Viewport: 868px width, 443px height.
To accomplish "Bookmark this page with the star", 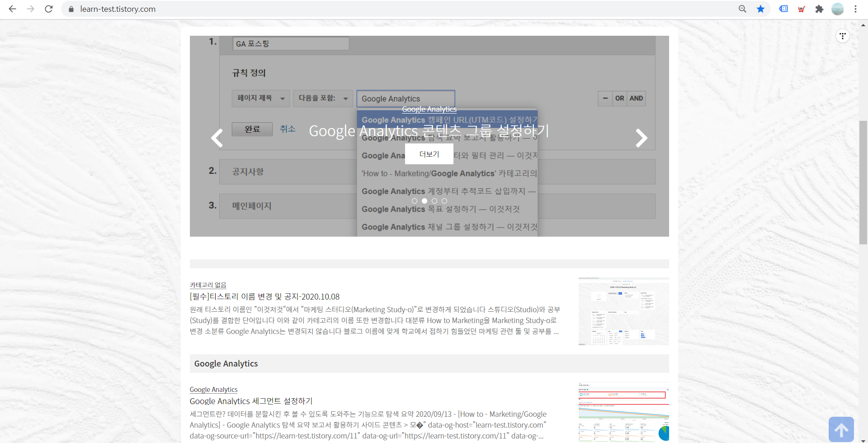I will [x=761, y=9].
